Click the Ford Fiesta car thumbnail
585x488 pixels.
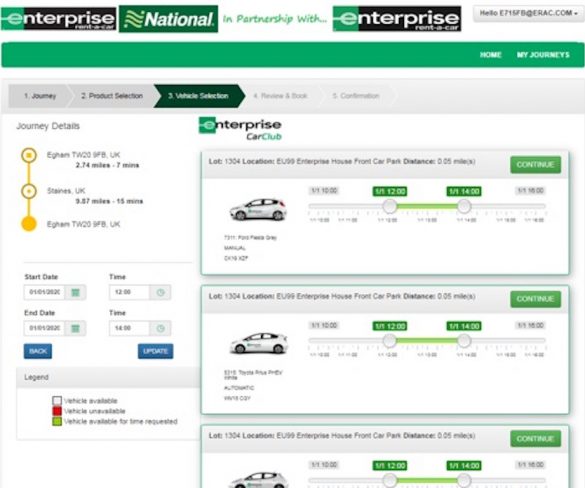[258, 210]
